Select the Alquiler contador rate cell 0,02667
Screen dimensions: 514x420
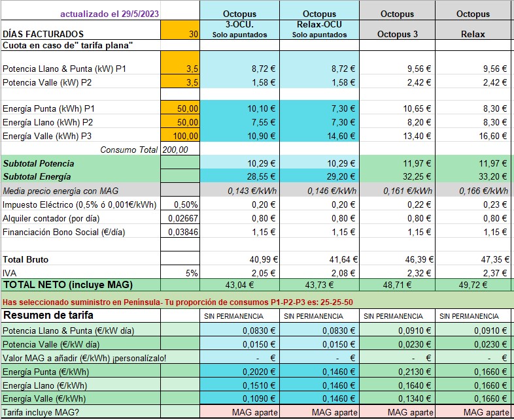coord(180,218)
